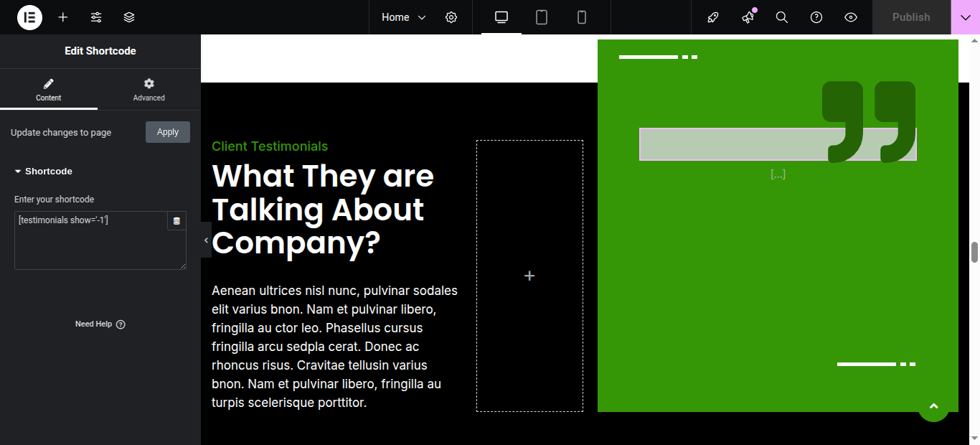Image resolution: width=980 pixels, height=445 pixels.
Task: Click in the shortcode text field
Action: click(x=90, y=244)
